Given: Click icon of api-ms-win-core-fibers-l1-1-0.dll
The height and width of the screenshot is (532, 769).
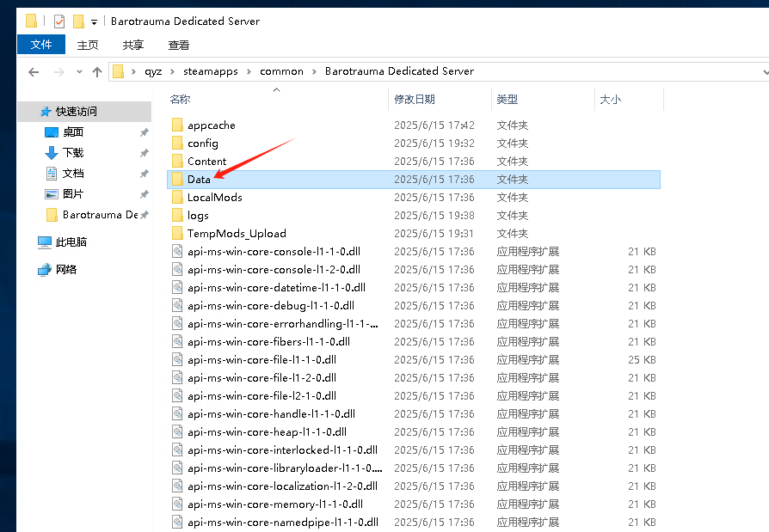Looking at the screenshot, I should [177, 341].
